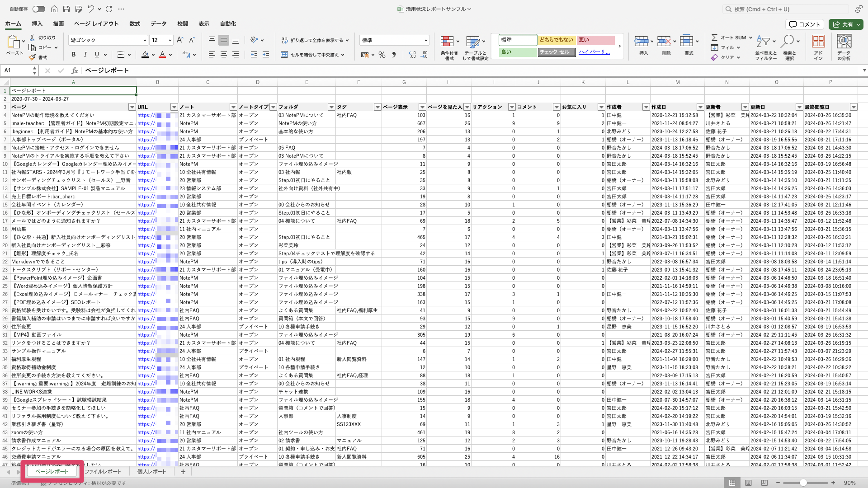This screenshot has height=488, width=868.
Task: Click Find and select magnifier icon
Action: [x=787, y=42]
